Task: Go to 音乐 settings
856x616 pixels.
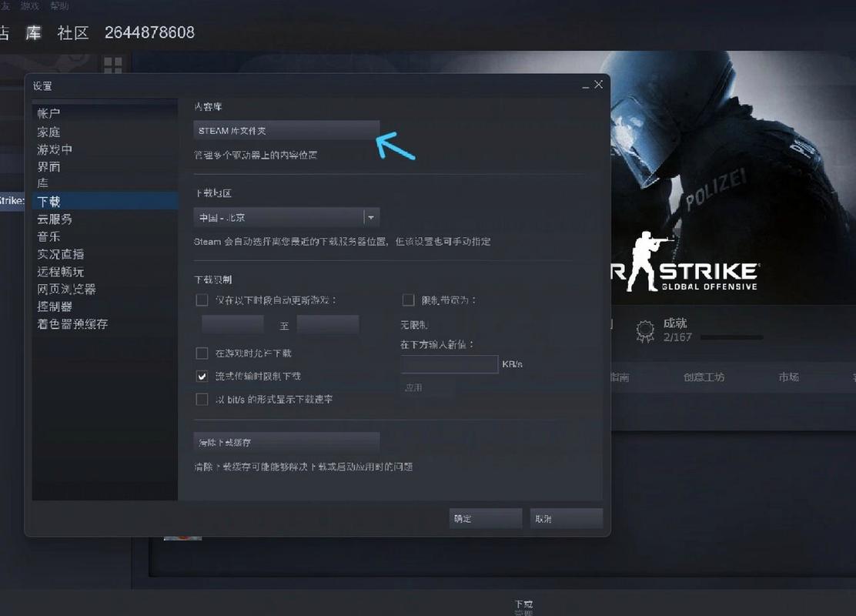Action: (48, 236)
